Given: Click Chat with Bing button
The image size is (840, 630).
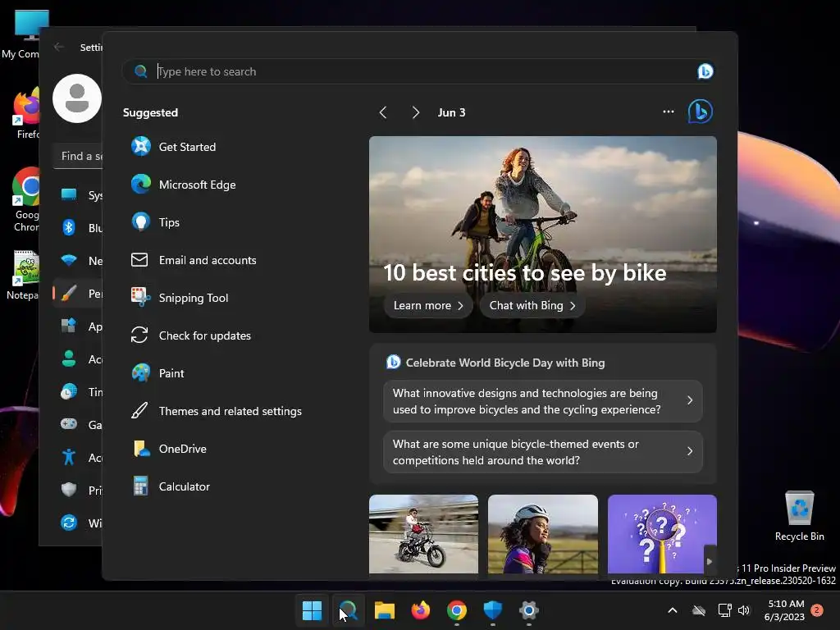Looking at the screenshot, I should 532,305.
